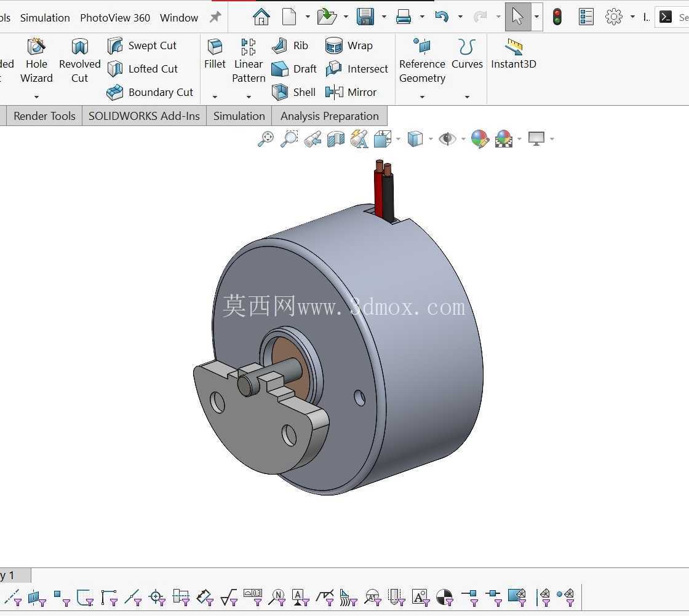Open the Save dropdown arrow
The image size is (689, 616).
pyautogui.click(x=384, y=17)
